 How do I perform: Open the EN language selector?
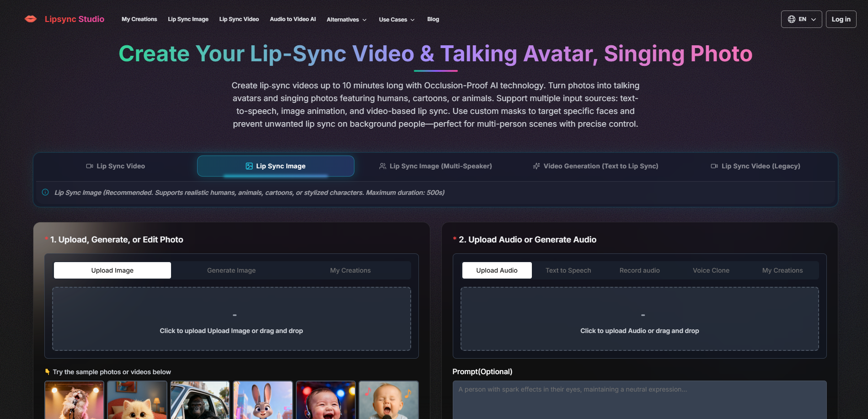[x=802, y=19]
